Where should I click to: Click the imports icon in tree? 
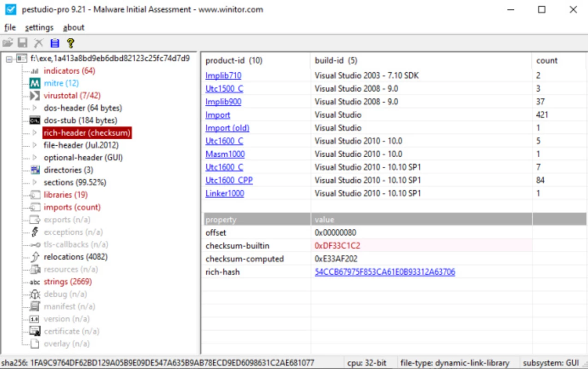pos(35,208)
